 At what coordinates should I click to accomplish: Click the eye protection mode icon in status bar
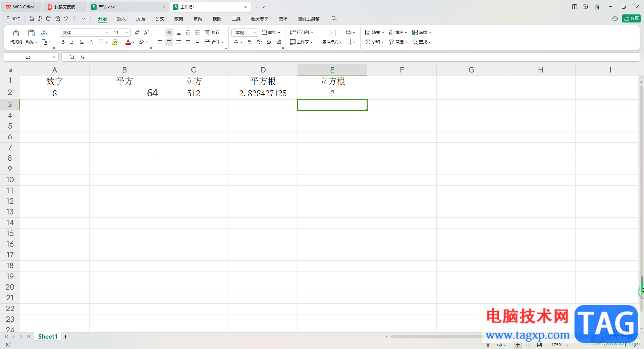488,345
